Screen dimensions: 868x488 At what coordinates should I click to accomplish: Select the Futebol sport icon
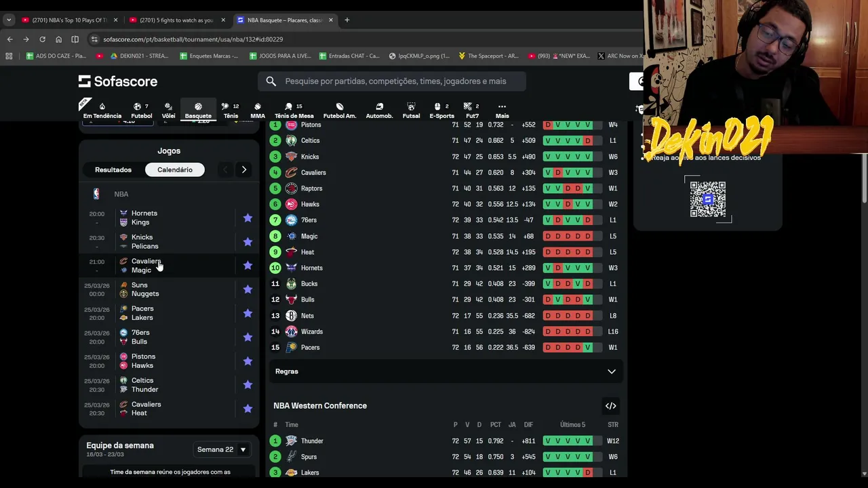click(141, 110)
